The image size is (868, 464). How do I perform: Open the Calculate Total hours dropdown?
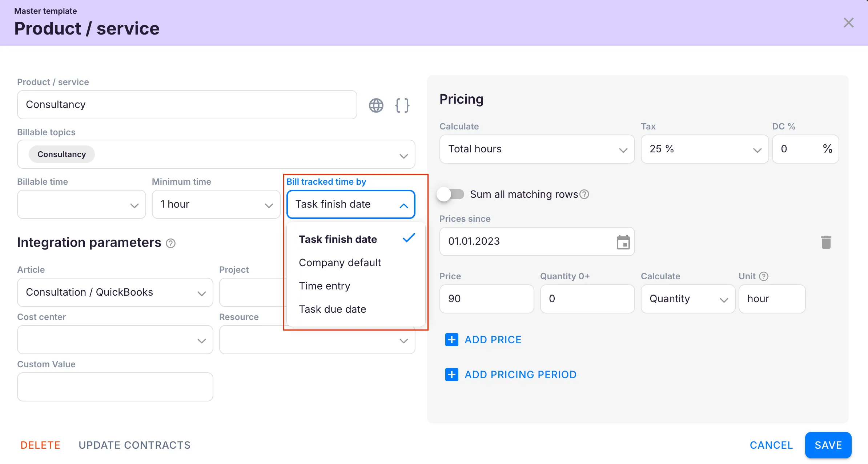click(x=537, y=149)
